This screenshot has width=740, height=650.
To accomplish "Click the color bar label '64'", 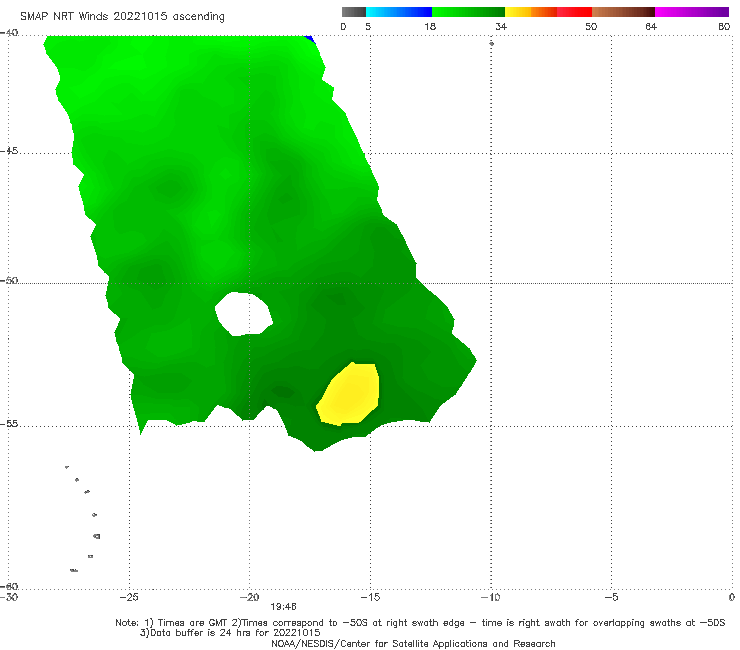I will pyautogui.click(x=651, y=27).
